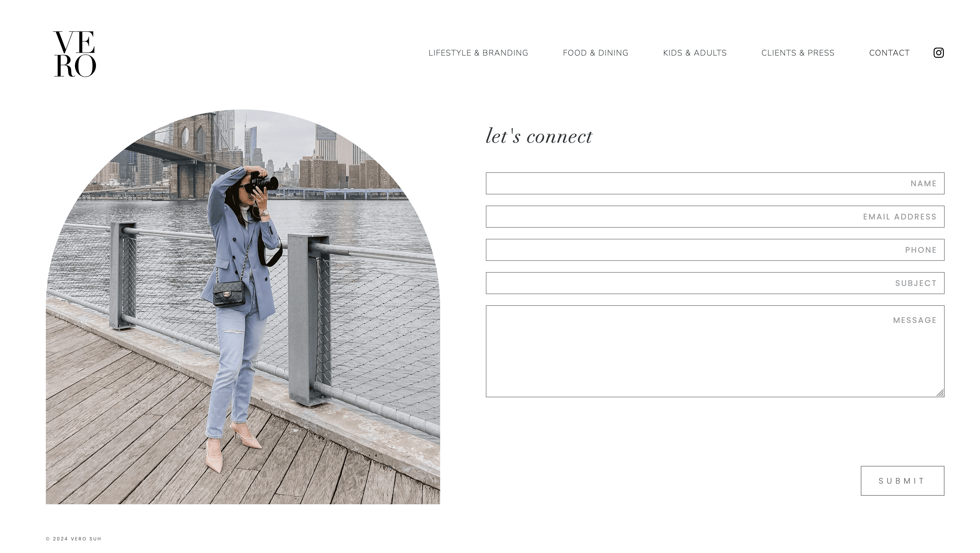Click the arched photographer photo
980x553 pixels.
click(x=243, y=307)
